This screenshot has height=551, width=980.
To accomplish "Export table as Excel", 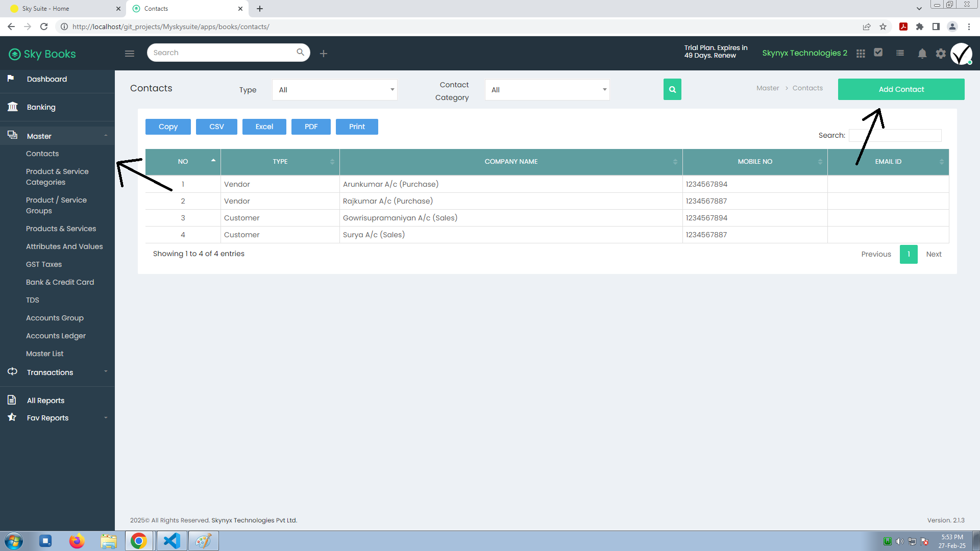I will (x=264, y=127).
